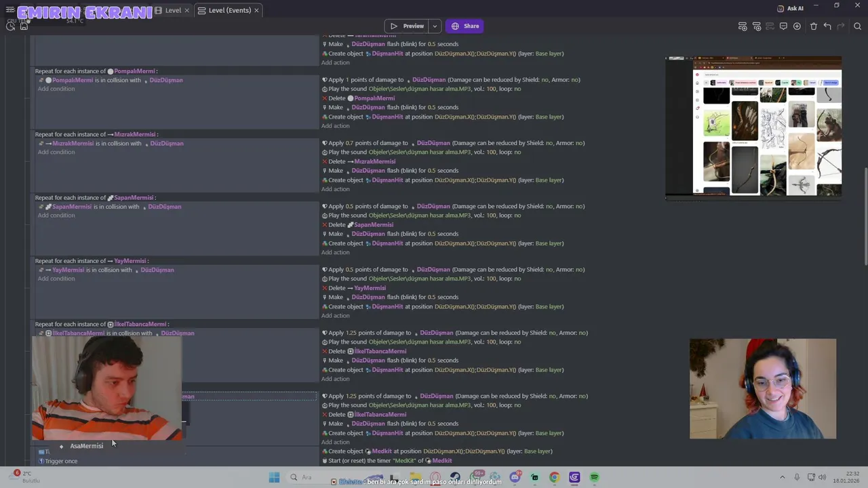
Task: Open the Preview options dropdown arrow
Action: pos(435,26)
